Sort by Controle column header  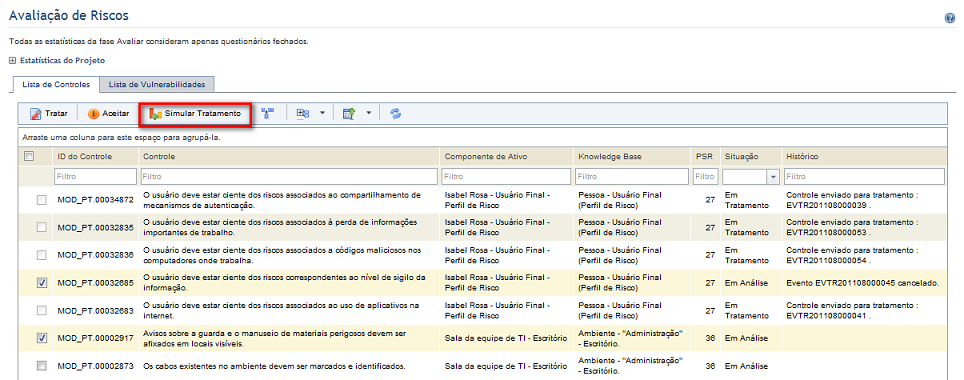(159, 157)
